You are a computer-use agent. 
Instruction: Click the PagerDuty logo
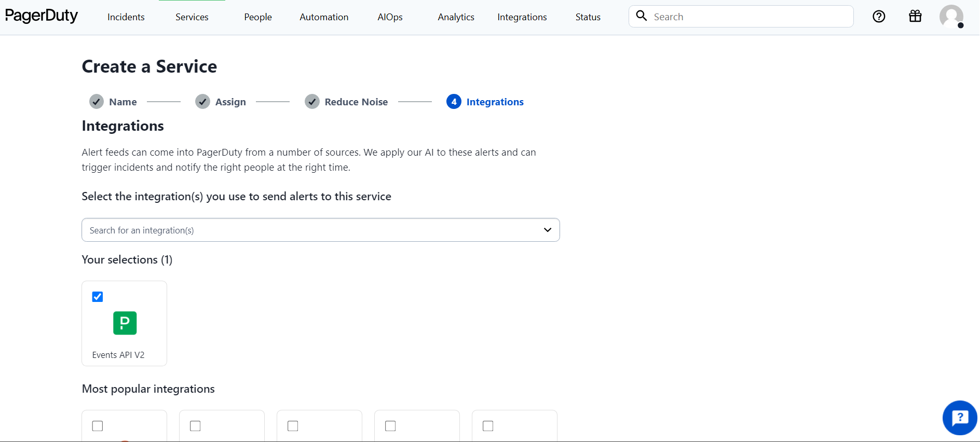point(42,16)
